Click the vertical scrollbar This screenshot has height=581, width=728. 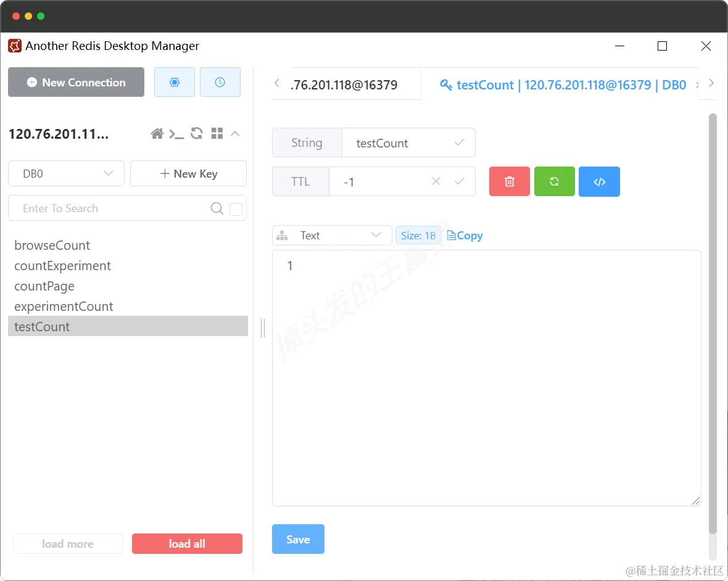713,323
